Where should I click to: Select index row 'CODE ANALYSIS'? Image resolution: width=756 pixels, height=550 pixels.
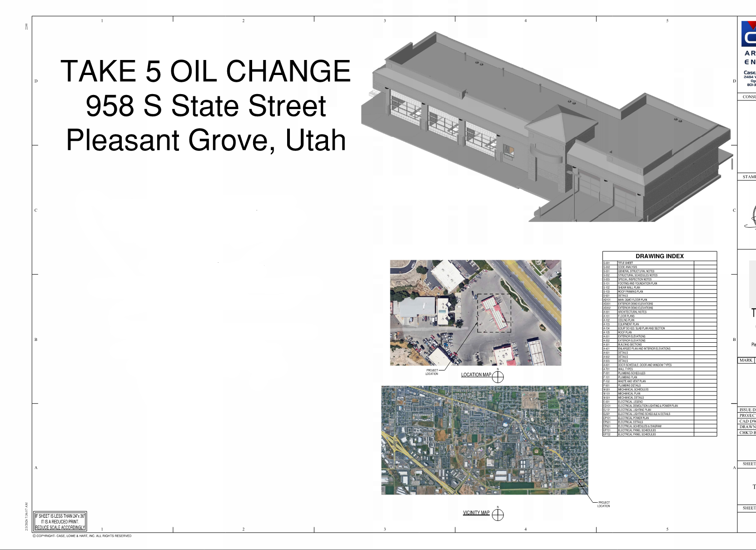coord(660,267)
